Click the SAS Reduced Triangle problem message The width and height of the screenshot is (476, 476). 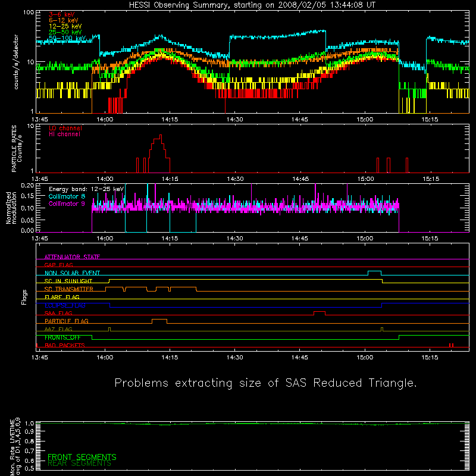click(265, 383)
